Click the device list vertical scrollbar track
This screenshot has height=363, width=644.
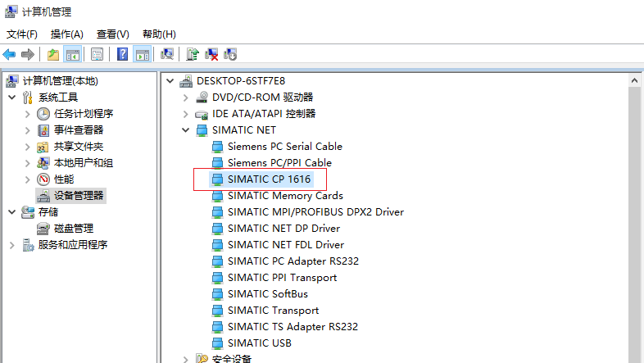[634, 225]
